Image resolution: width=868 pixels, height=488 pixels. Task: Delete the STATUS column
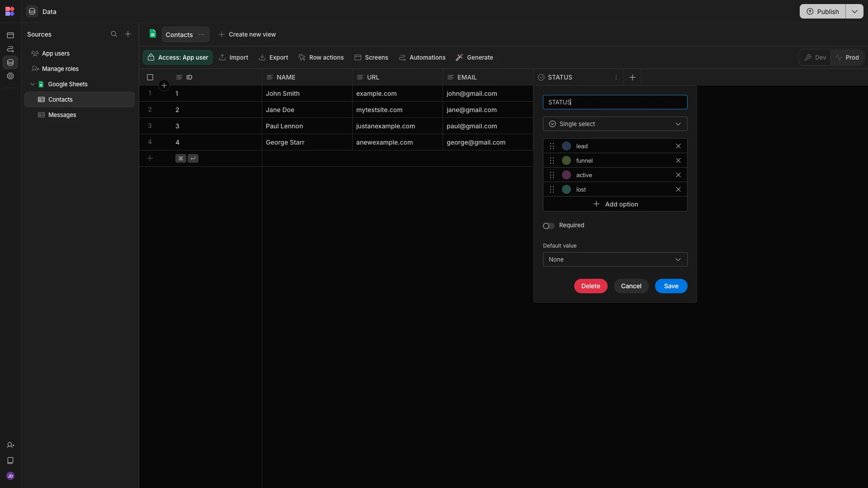pos(590,286)
